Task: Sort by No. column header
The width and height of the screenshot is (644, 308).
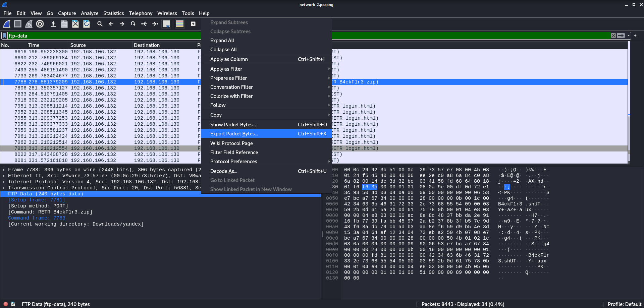Action: pos(13,45)
